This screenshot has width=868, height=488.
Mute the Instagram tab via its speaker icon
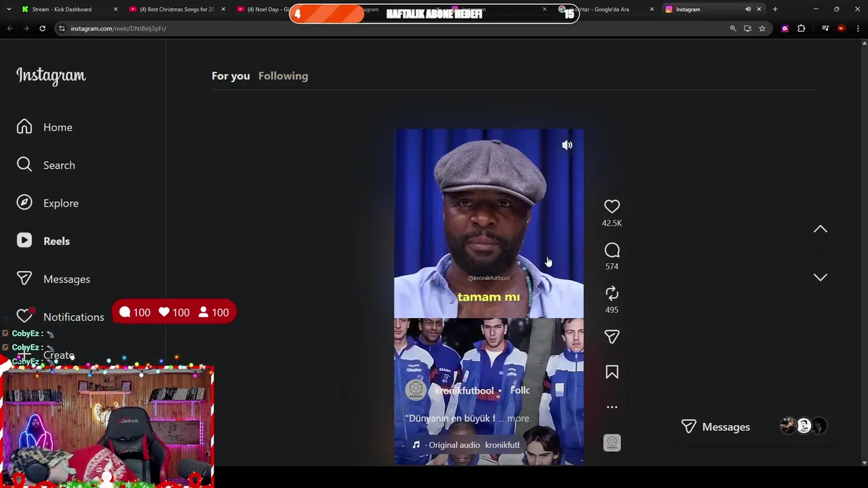[748, 9]
